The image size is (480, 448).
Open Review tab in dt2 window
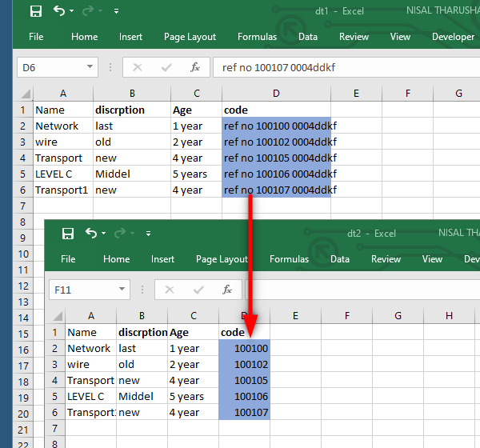386,259
